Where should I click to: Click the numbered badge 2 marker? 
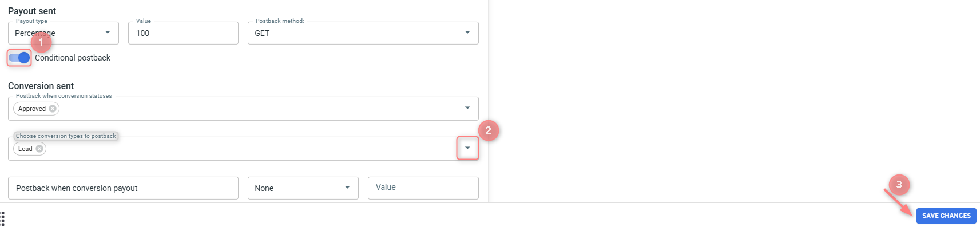click(488, 130)
